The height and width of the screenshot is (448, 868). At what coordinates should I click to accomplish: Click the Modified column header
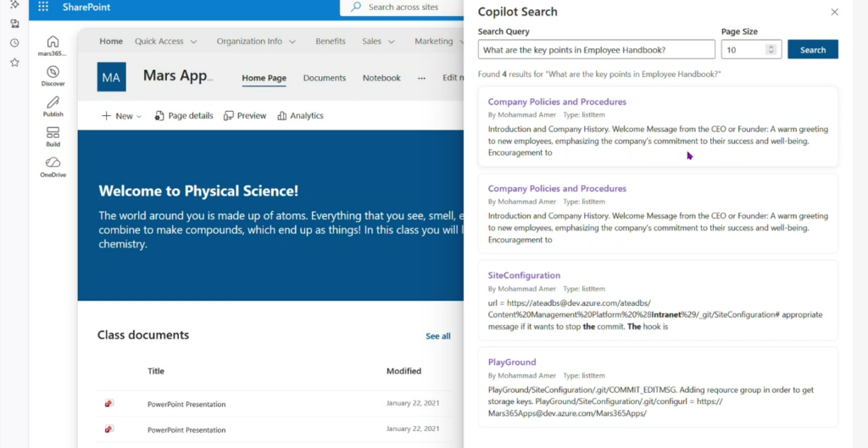(x=403, y=371)
